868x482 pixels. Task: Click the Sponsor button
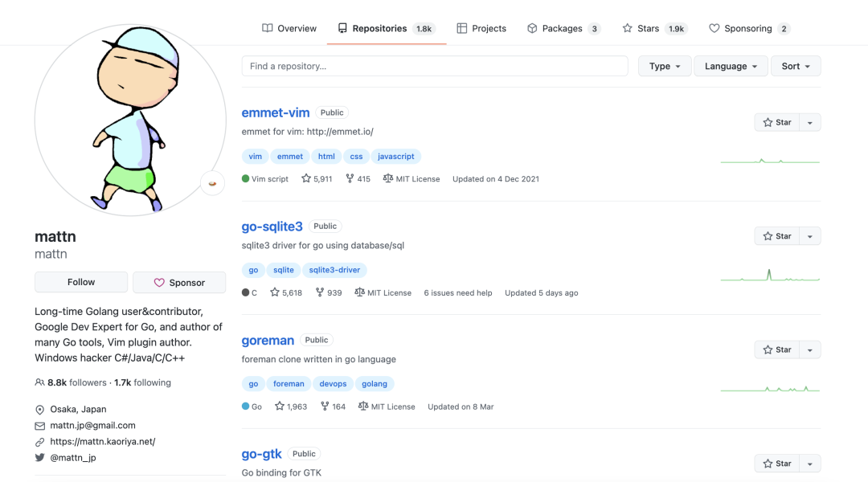[179, 282]
